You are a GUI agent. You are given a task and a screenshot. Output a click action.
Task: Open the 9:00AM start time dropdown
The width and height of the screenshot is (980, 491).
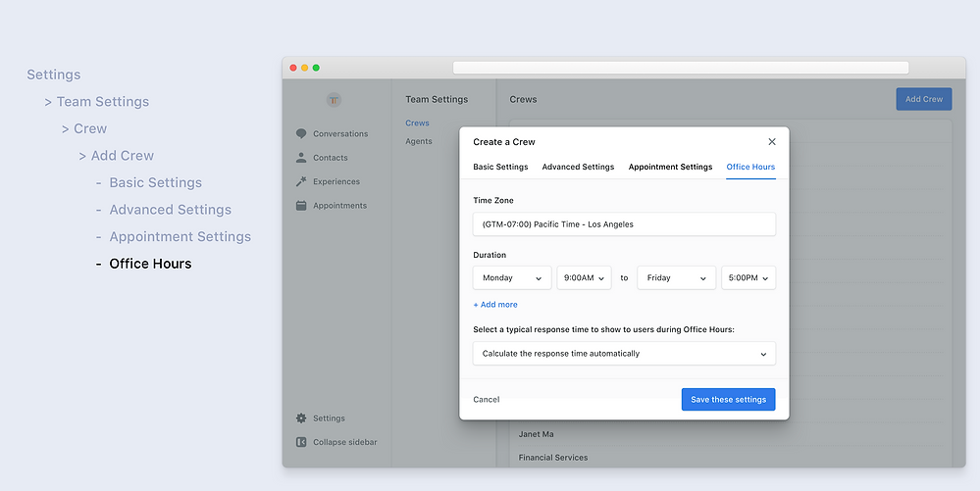tap(585, 278)
